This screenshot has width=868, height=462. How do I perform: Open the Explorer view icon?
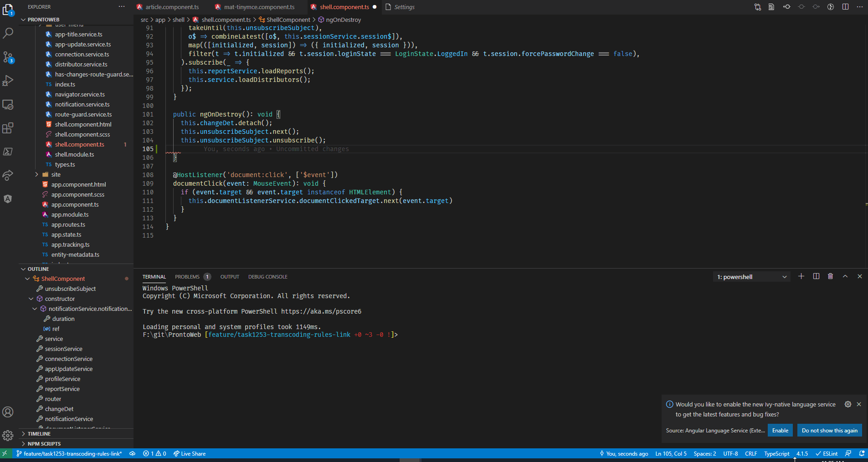(8, 10)
